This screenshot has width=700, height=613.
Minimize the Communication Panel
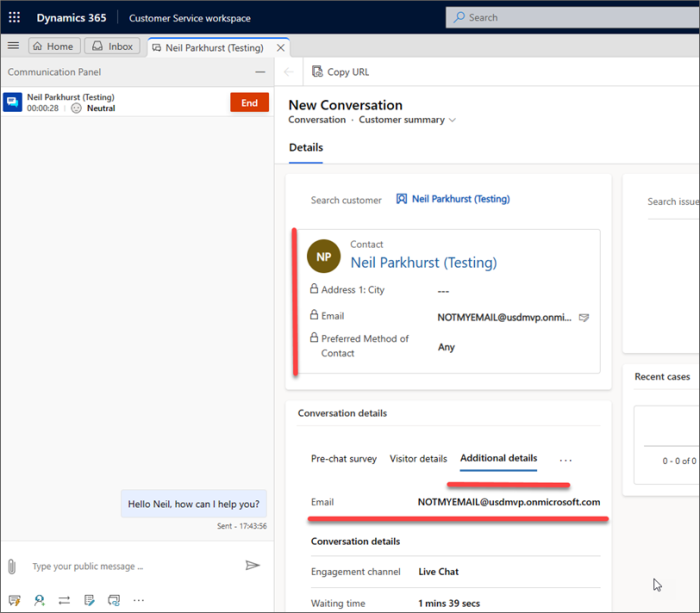click(x=260, y=72)
